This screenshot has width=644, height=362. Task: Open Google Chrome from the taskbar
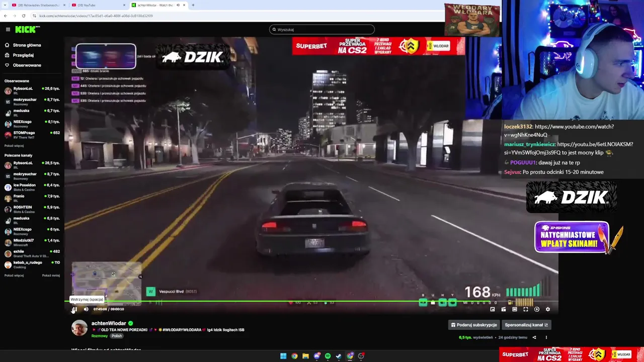294,356
